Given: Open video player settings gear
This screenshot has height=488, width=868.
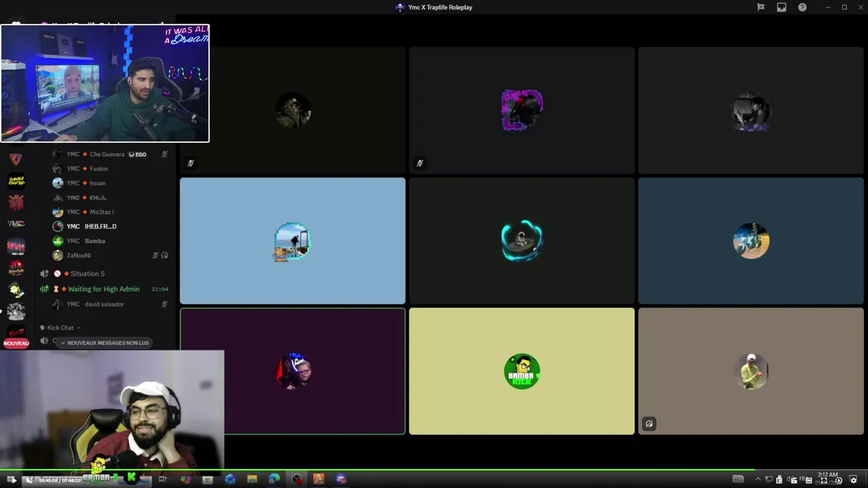Looking at the screenshot, I should pos(853,480).
